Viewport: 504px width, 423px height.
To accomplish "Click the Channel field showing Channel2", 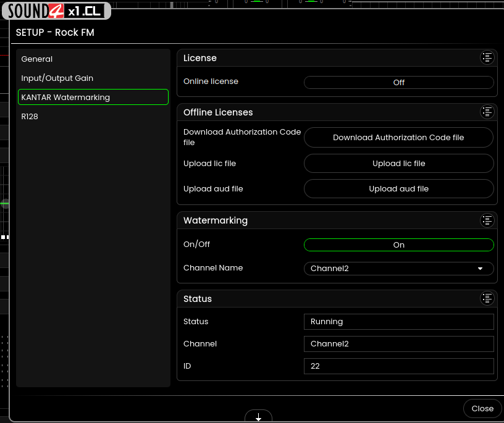I will (398, 344).
